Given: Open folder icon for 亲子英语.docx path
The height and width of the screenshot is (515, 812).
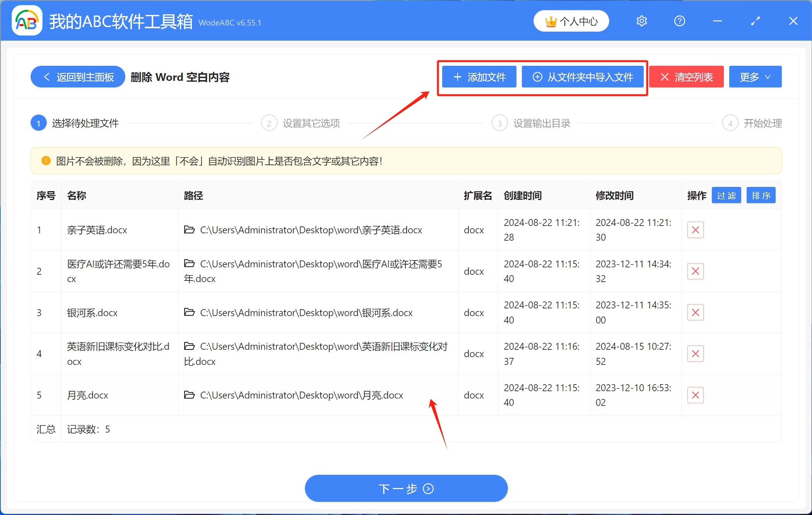Looking at the screenshot, I should (189, 230).
